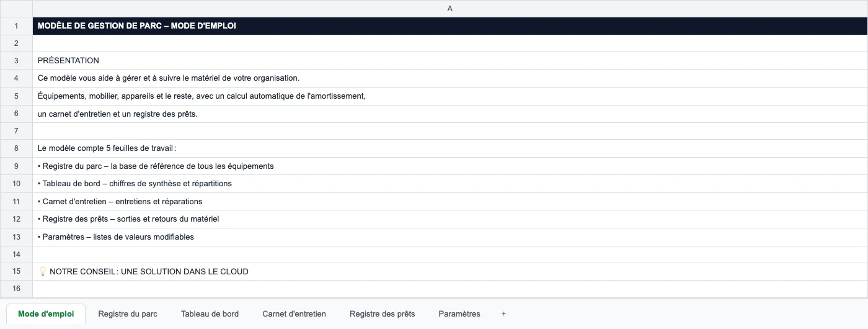This screenshot has height=329, width=868.
Task: Select row 11 header
Action: tap(16, 201)
